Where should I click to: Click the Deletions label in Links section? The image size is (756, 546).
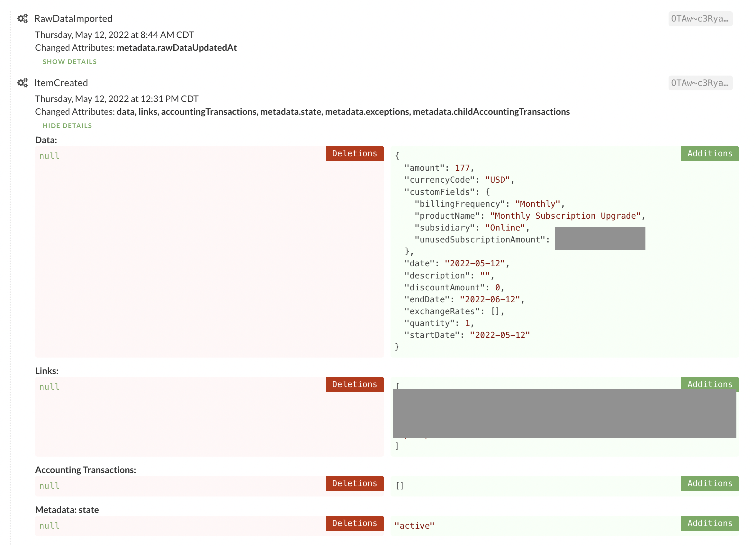(x=354, y=384)
